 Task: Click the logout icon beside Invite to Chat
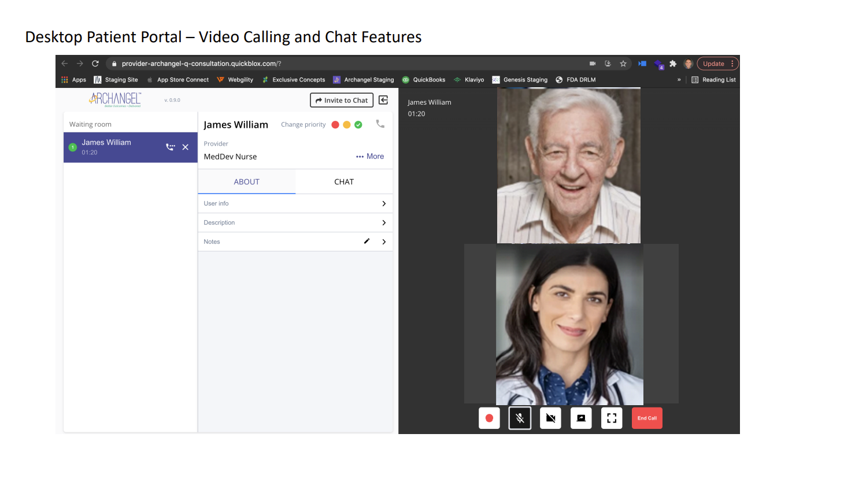[x=383, y=100]
